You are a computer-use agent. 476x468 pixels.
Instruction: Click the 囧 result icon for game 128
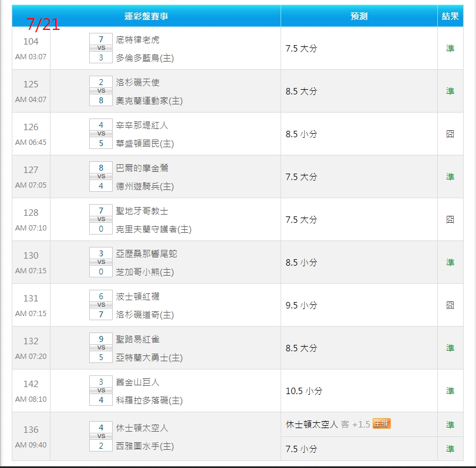pyautogui.click(x=450, y=219)
